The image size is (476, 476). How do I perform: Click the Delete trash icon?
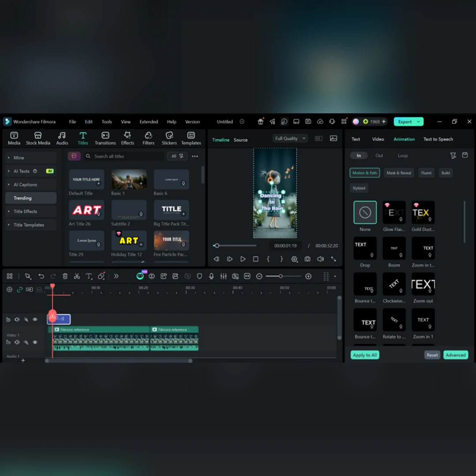pyautogui.click(x=65, y=276)
